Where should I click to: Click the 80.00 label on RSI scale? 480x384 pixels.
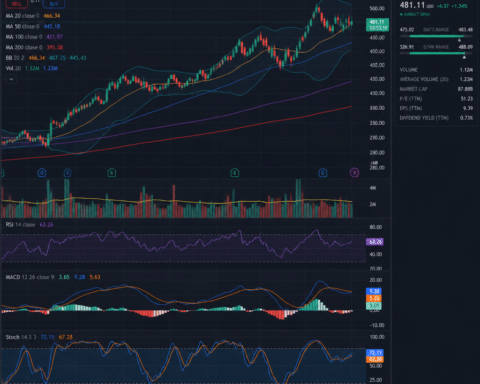point(376,227)
